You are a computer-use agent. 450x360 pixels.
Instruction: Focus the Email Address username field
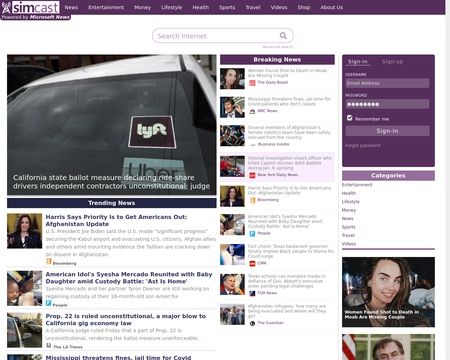pyautogui.click(x=387, y=83)
